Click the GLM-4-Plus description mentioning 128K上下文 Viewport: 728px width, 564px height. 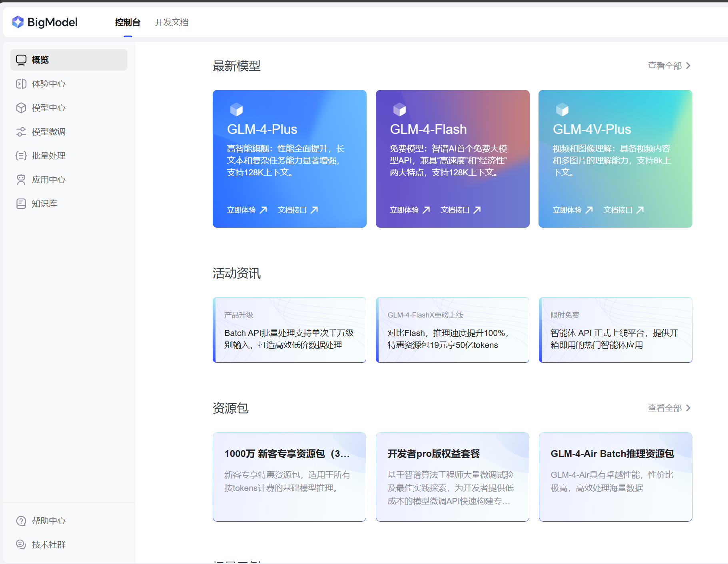285,161
